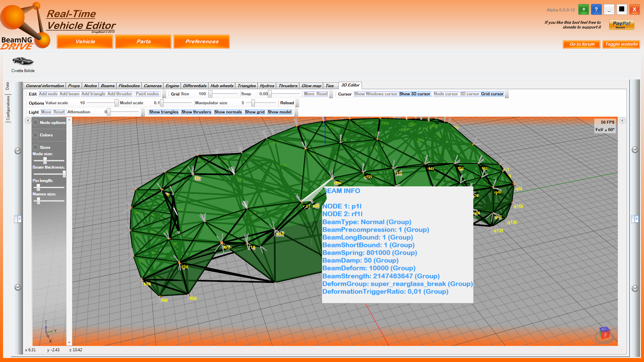The width and height of the screenshot is (644, 362).
Task: Toggle Paint nodes mode
Action: [x=147, y=94]
